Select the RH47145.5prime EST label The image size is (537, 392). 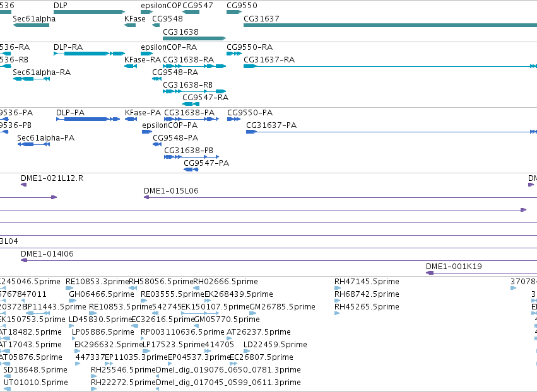pyautogui.click(x=367, y=282)
